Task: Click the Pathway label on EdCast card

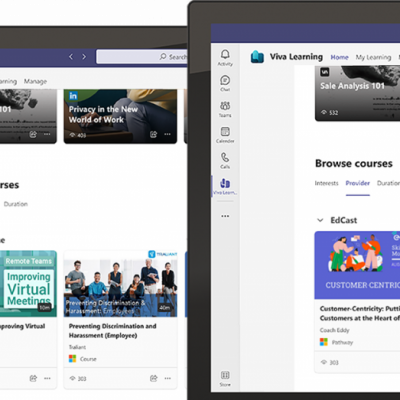Action: coord(342,342)
